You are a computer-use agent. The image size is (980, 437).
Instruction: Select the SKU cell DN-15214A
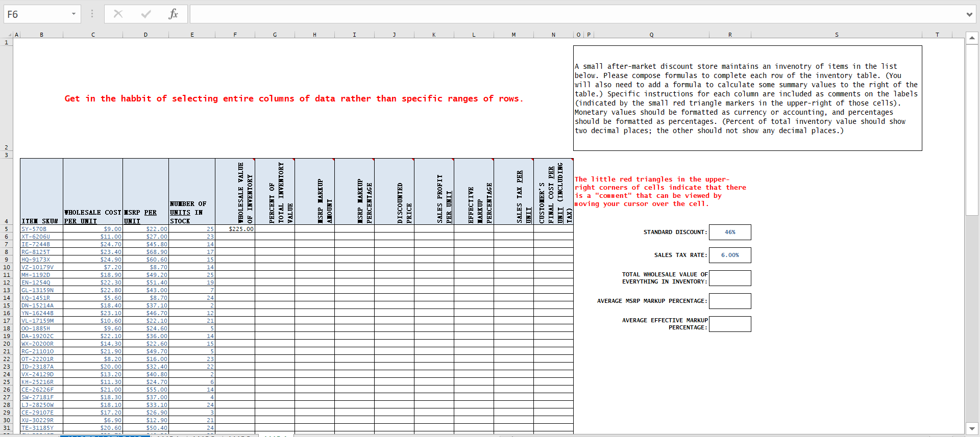pos(41,305)
